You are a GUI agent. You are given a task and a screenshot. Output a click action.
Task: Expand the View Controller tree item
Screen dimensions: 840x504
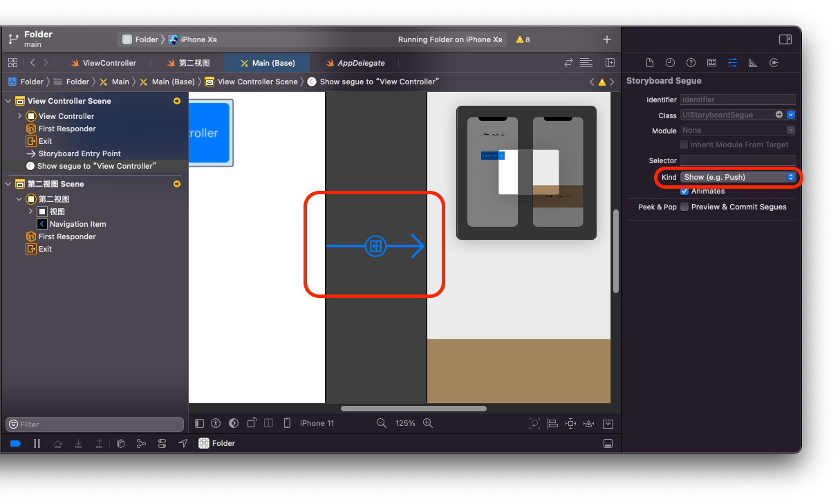click(19, 116)
